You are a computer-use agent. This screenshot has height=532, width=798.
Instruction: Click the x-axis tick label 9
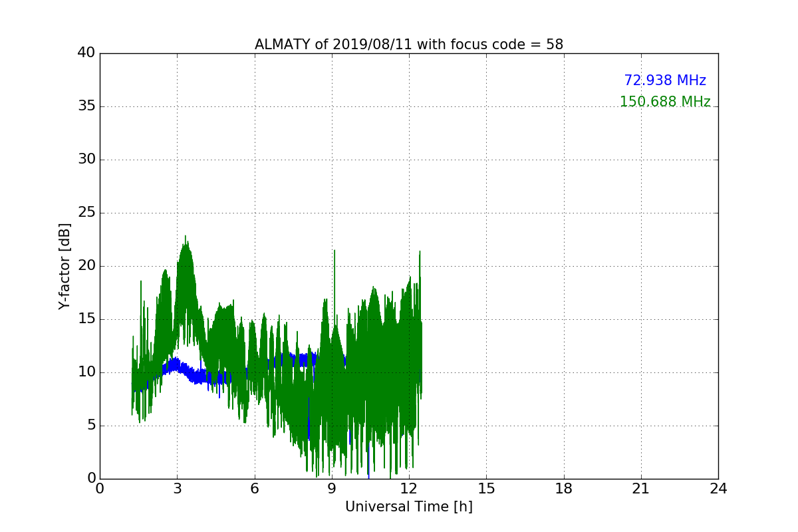[x=332, y=489]
